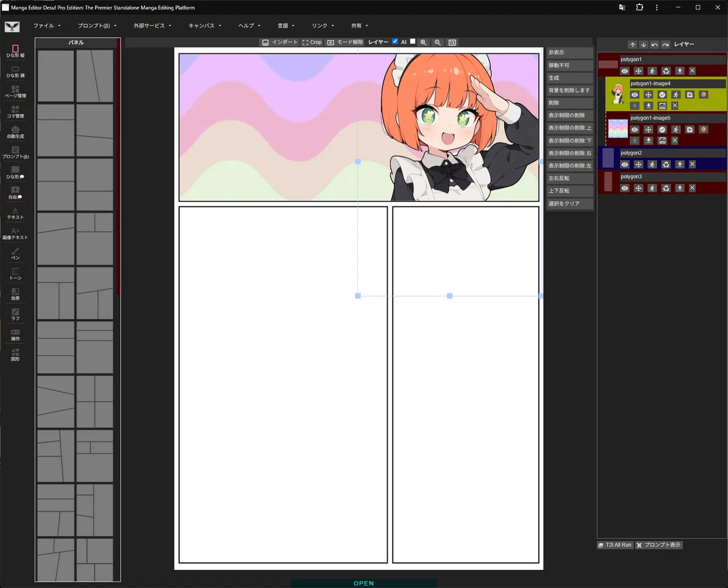Delete the polygon3 layer with X
728x588 pixels.
[x=692, y=188]
